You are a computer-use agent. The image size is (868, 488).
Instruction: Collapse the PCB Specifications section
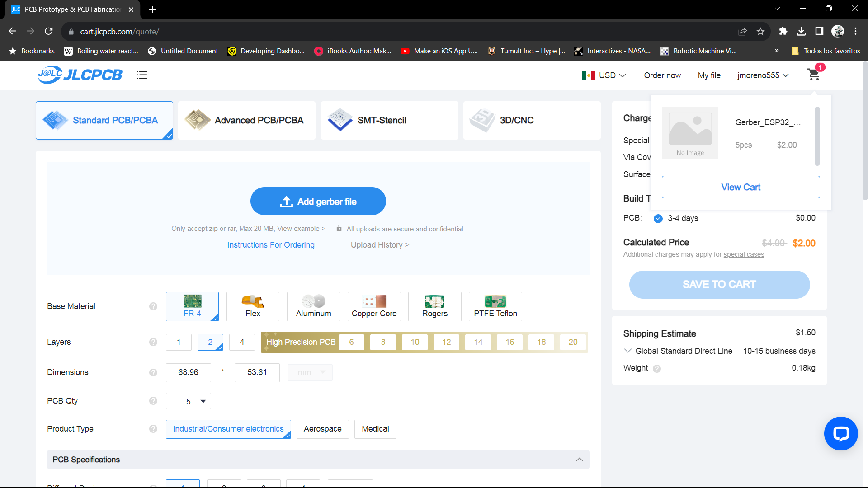point(579,460)
